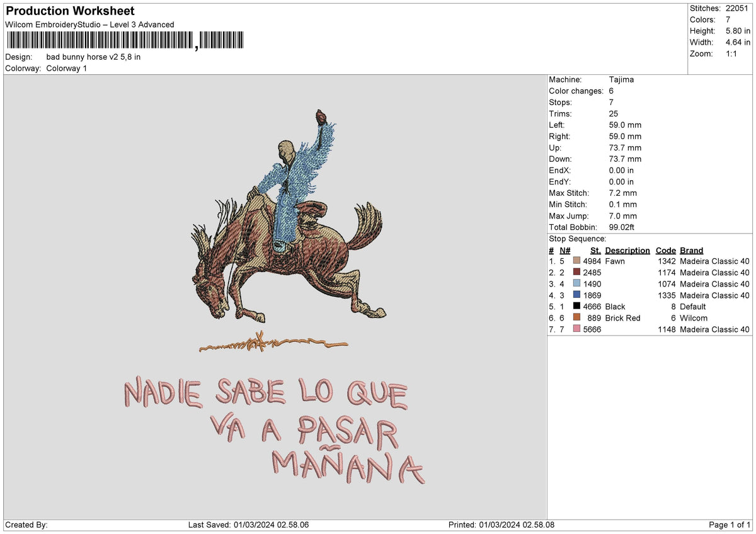Click the 'Colorway 1' value
This screenshot has width=756, height=534.
point(67,68)
